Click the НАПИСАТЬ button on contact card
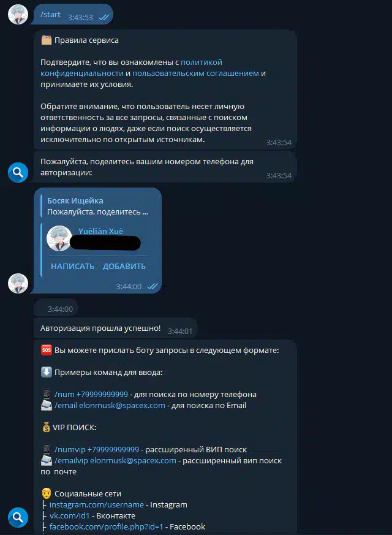Screen dimensions: 392x535 pyautogui.click(x=73, y=266)
